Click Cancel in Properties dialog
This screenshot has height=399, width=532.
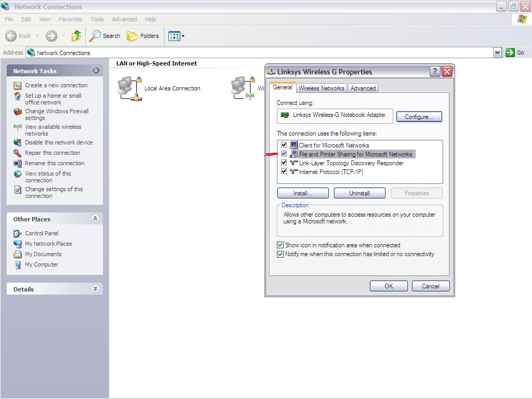[x=431, y=286]
